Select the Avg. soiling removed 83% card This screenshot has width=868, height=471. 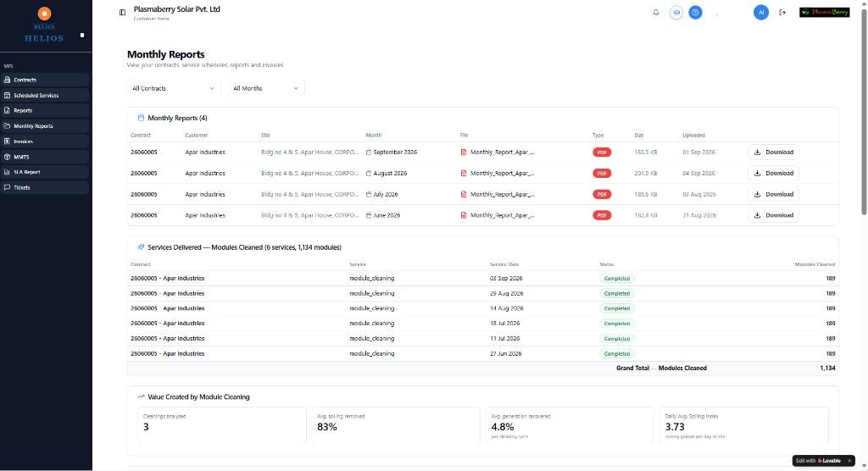click(x=395, y=425)
